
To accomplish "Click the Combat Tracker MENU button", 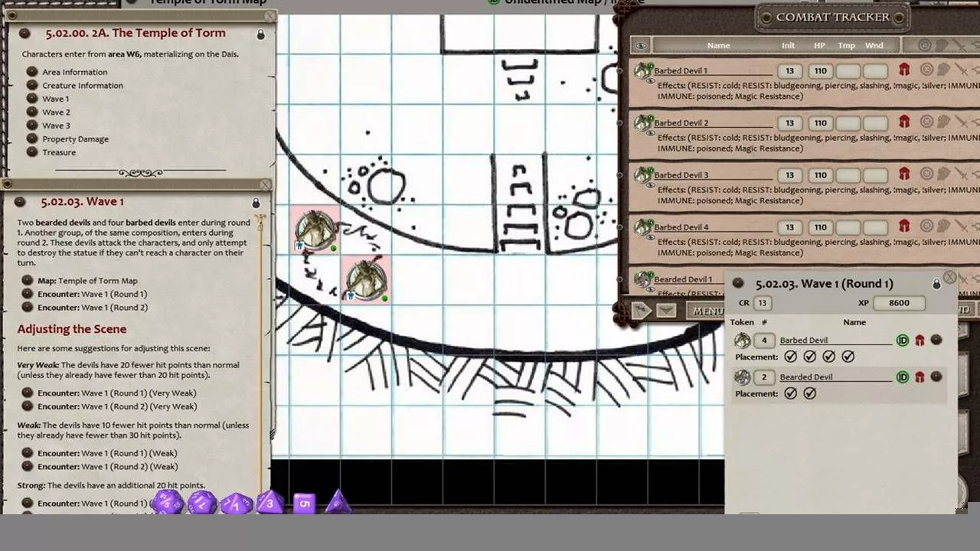I will point(707,311).
